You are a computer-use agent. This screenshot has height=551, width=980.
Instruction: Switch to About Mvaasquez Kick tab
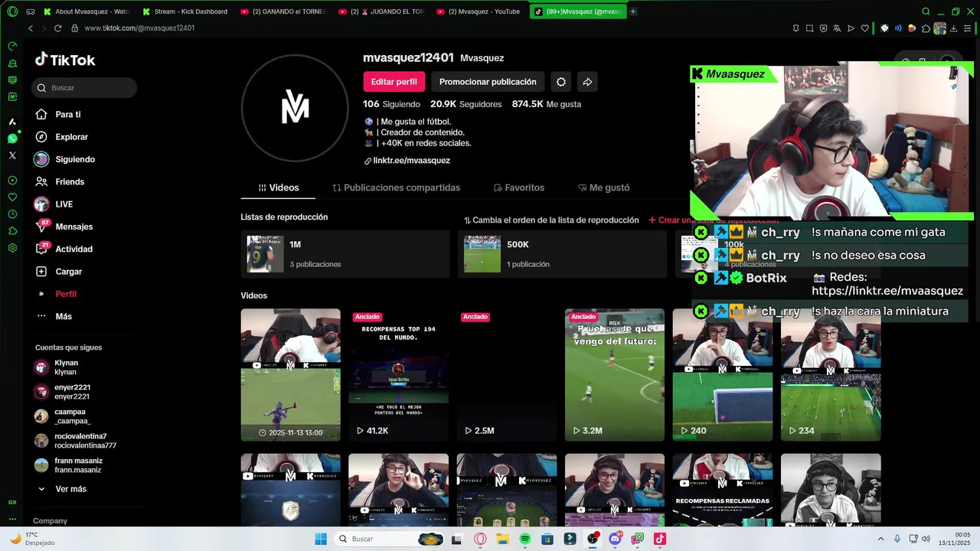pos(87,11)
